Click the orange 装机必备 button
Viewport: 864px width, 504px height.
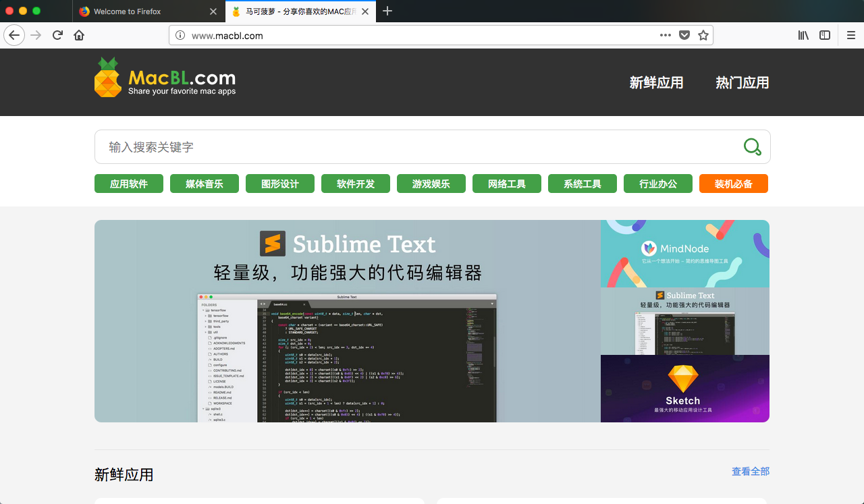[734, 184]
